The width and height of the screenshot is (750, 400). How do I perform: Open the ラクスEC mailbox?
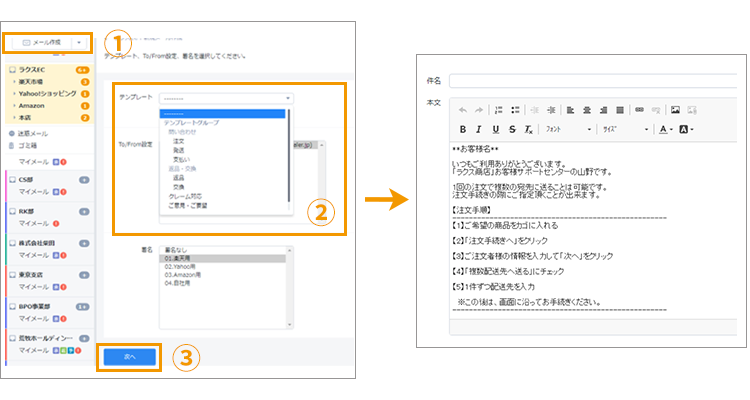tap(32, 70)
